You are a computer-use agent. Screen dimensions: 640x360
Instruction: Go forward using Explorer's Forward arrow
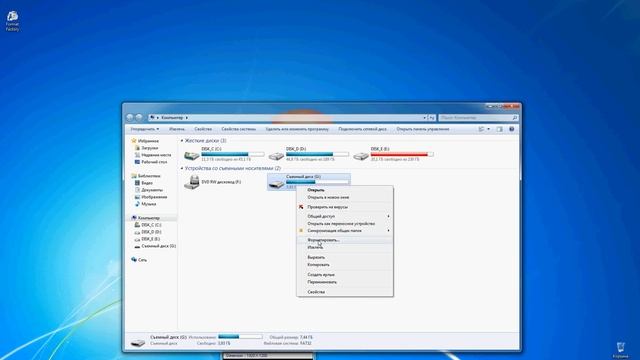(139, 118)
